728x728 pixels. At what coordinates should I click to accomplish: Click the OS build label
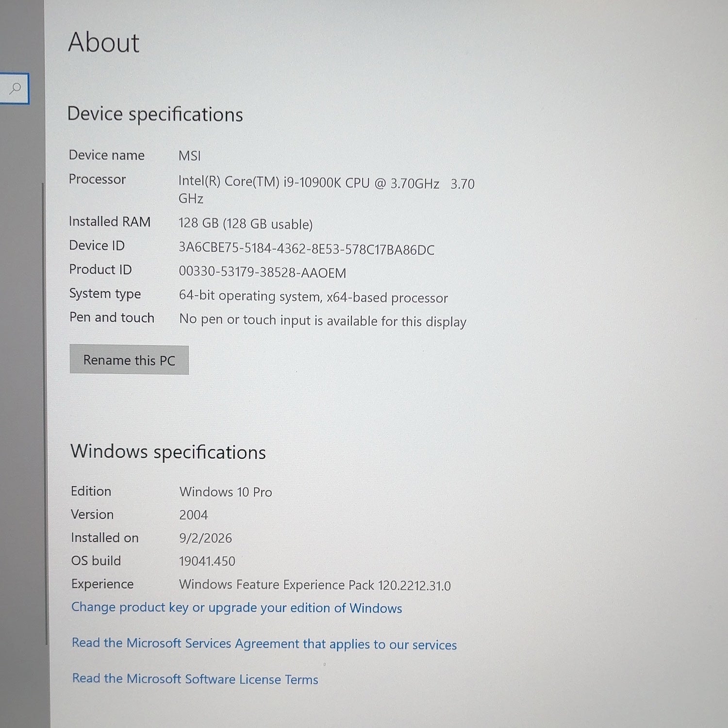[96, 561]
